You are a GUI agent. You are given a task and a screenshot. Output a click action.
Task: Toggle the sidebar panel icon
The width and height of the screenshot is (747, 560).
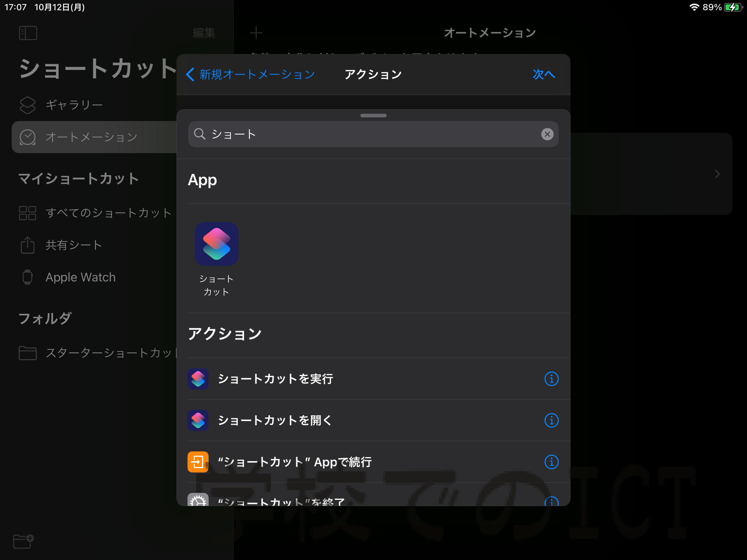pyautogui.click(x=28, y=33)
